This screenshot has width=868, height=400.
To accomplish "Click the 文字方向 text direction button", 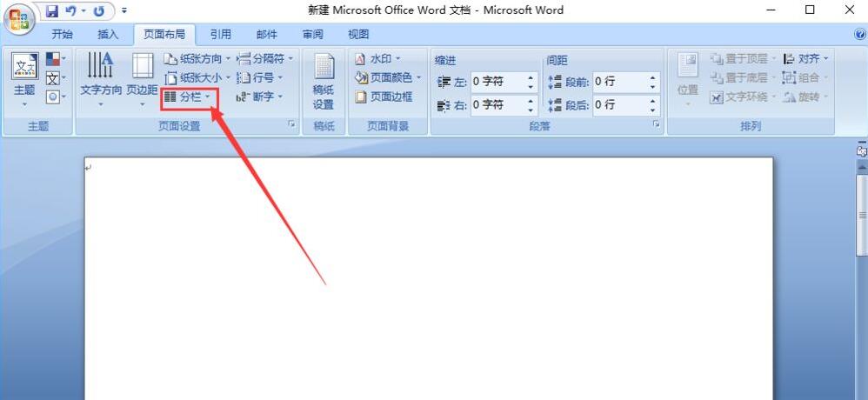I will click(x=101, y=80).
